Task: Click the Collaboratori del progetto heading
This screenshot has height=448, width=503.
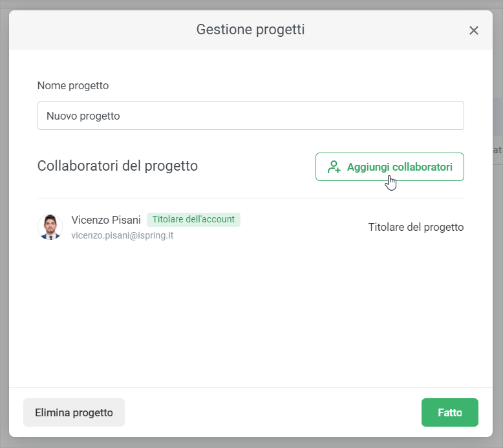Action: (118, 165)
